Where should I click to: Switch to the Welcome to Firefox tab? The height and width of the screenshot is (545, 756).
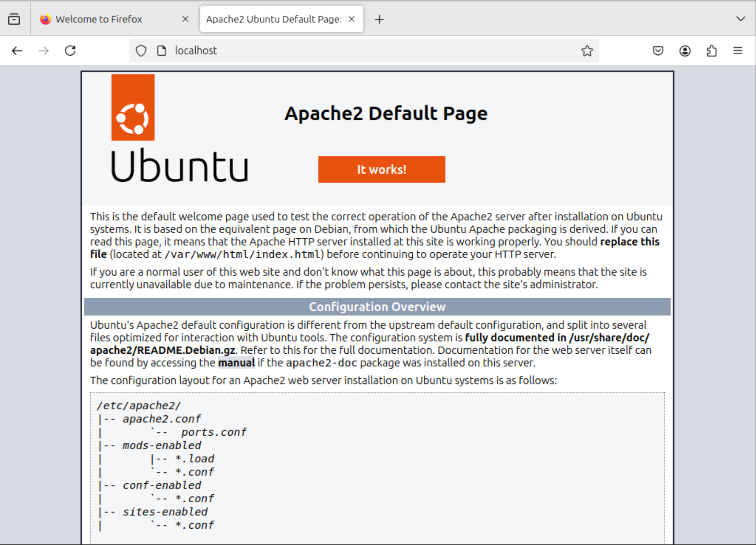point(99,19)
